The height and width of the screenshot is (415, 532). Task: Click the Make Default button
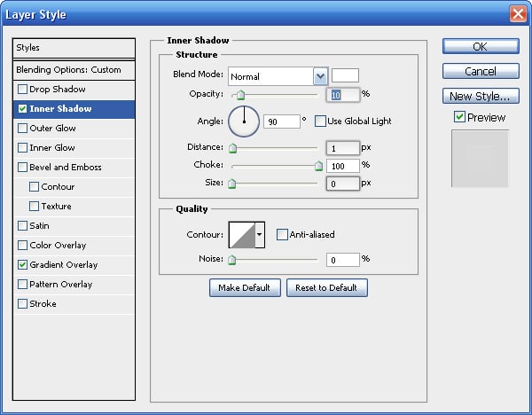pos(245,288)
